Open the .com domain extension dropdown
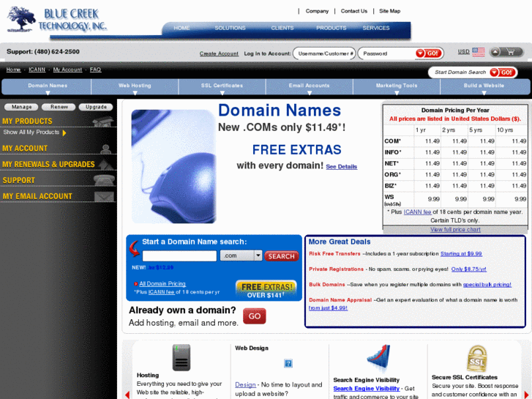Image resolution: width=532 pixels, height=399 pixels. coord(241,256)
